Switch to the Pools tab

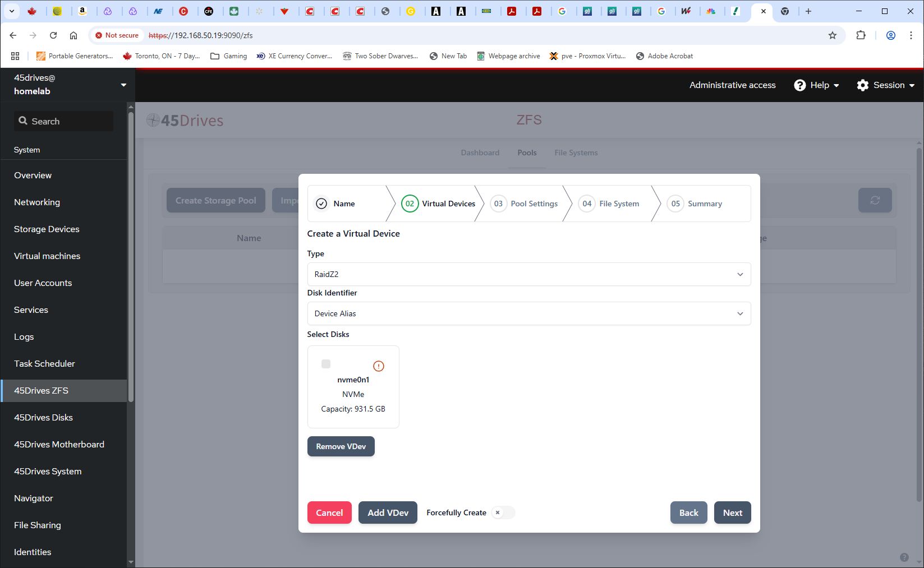[527, 153]
